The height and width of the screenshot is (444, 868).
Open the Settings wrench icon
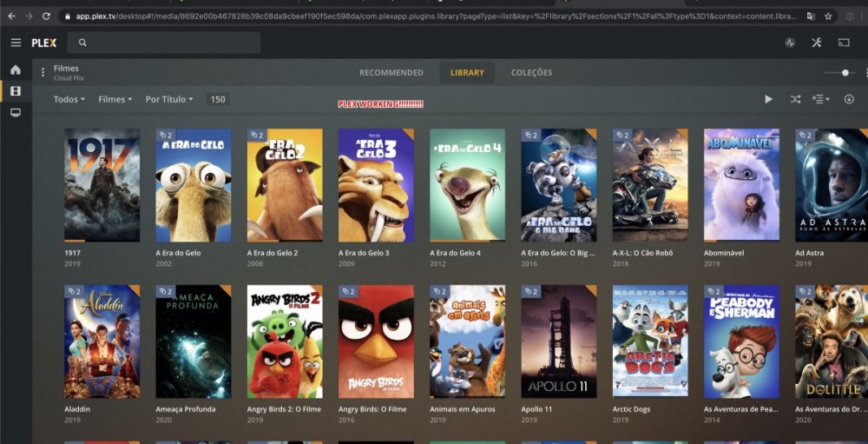click(817, 43)
